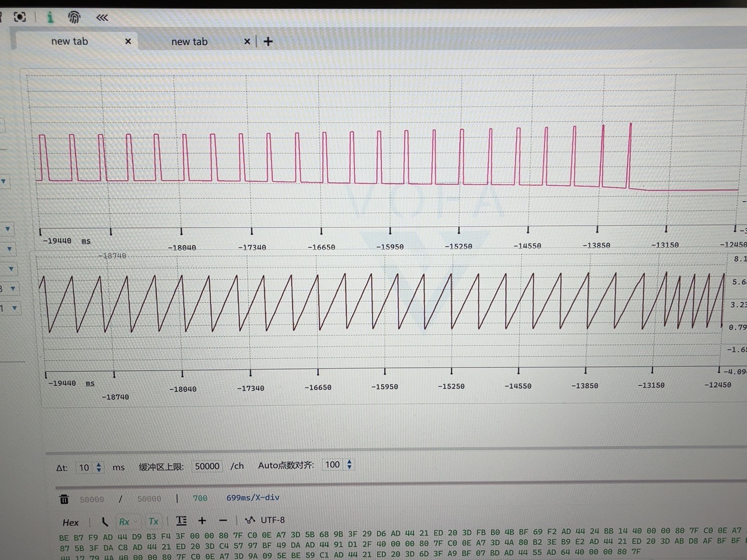The height and width of the screenshot is (560, 747).
Task: Click the text formatting icon
Action: coord(181,521)
